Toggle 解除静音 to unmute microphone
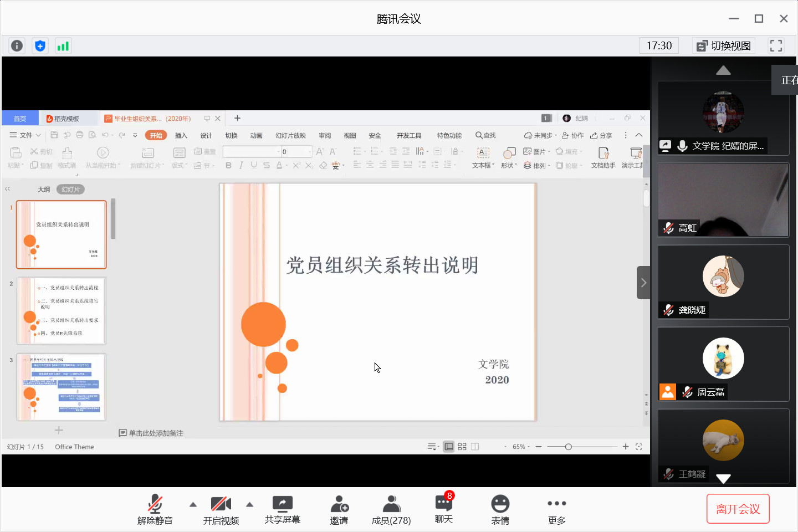 (155, 509)
